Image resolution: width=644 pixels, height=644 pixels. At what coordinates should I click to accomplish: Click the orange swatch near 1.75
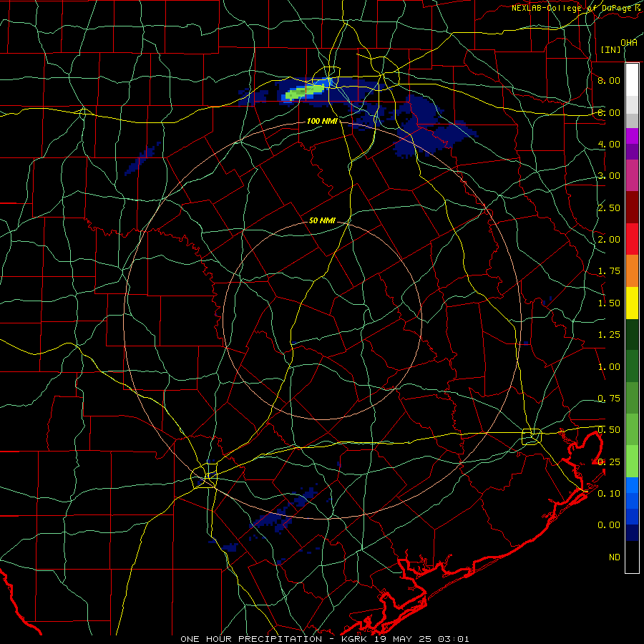click(x=632, y=271)
